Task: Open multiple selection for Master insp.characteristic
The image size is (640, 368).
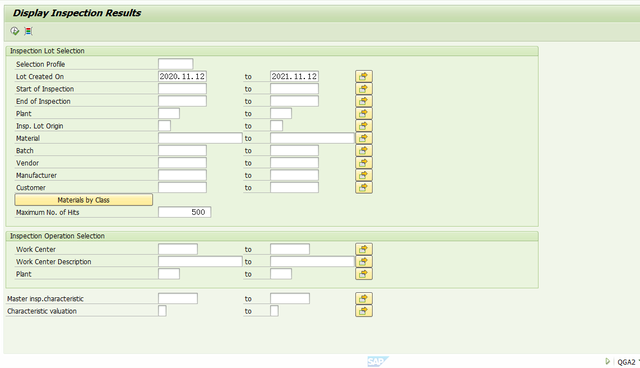Action: [x=364, y=298]
